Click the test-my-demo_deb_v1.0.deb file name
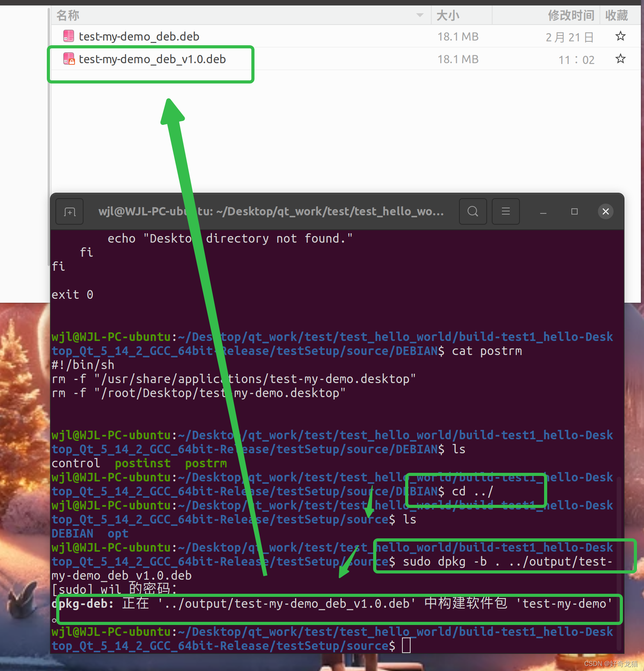Image resolution: width=644 pixels, height=671 pixels. (152, 59)
